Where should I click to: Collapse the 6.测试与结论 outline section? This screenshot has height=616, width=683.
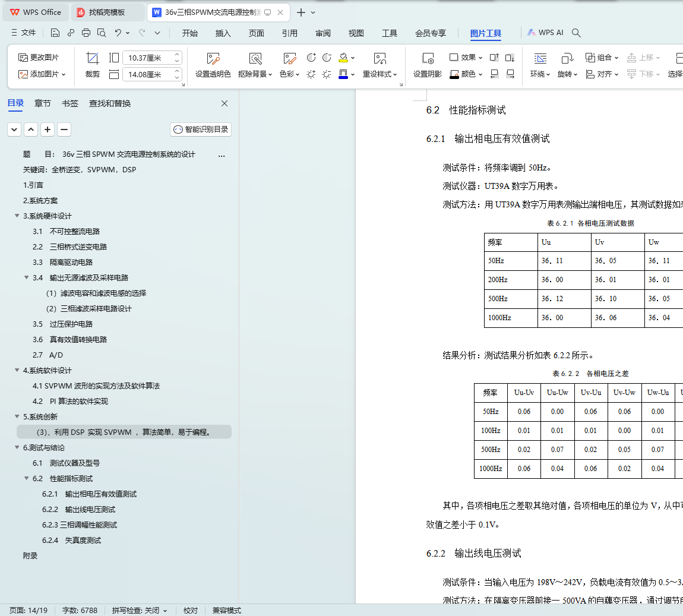pyautogui.click(x=17, y=447)
